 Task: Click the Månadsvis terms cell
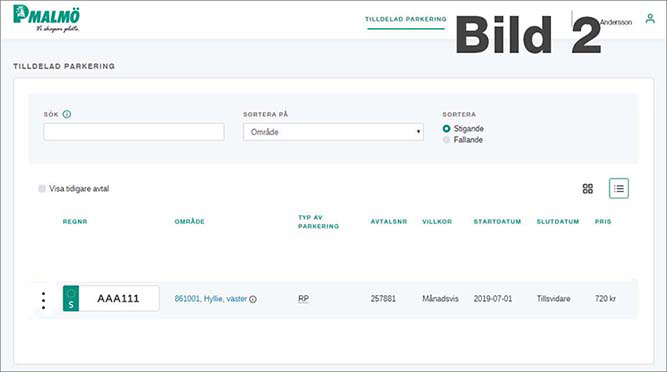pyautogui.click(x=440, y=299)
